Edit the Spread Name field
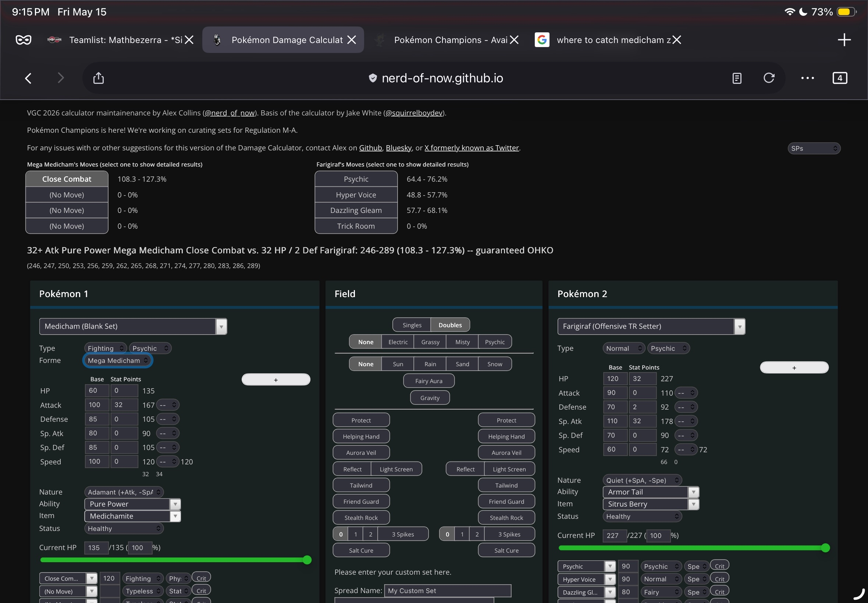Image resolution: width=868 pixels, height=603 pixels. tap(448, 590)
